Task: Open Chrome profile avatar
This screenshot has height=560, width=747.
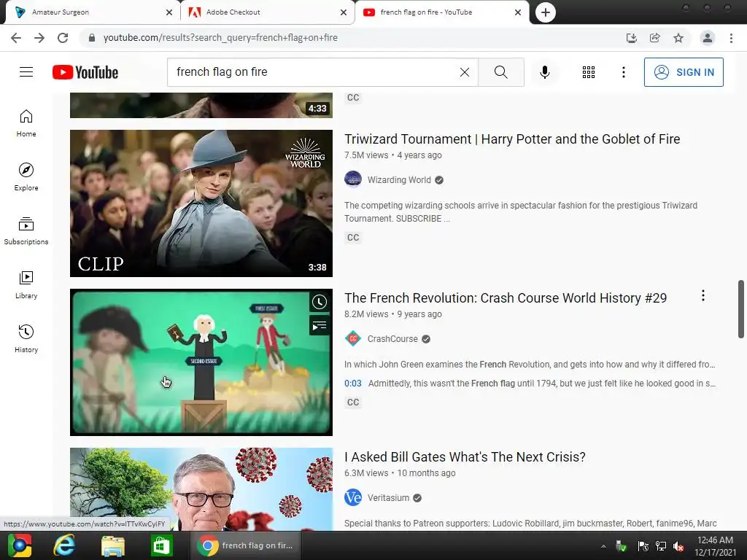Action: 708,38
